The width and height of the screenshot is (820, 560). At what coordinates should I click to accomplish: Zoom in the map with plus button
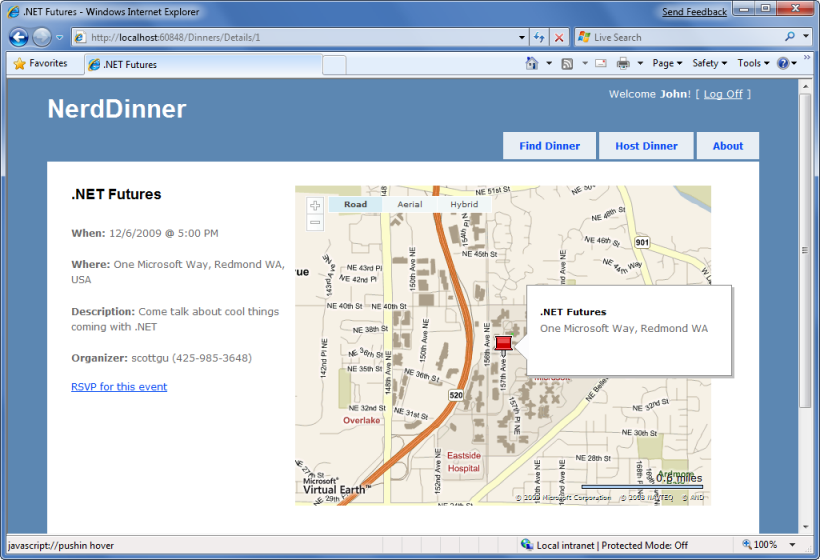pos(315,205)
